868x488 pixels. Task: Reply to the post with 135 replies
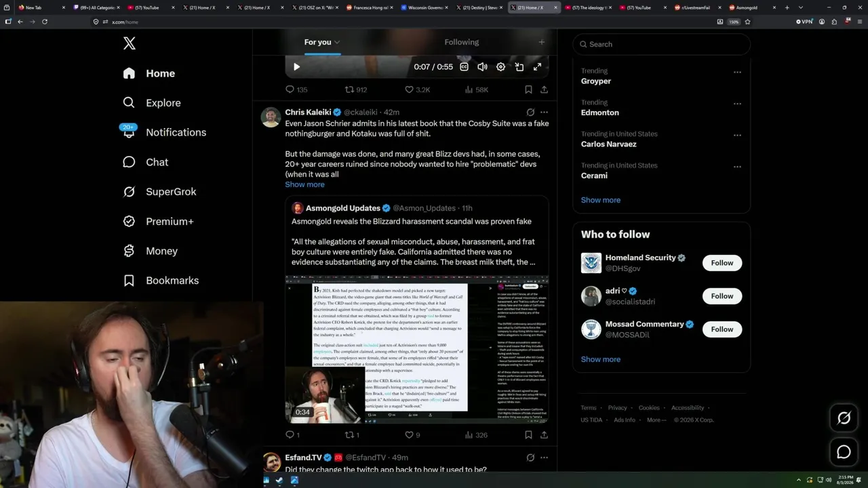[296, 89]
